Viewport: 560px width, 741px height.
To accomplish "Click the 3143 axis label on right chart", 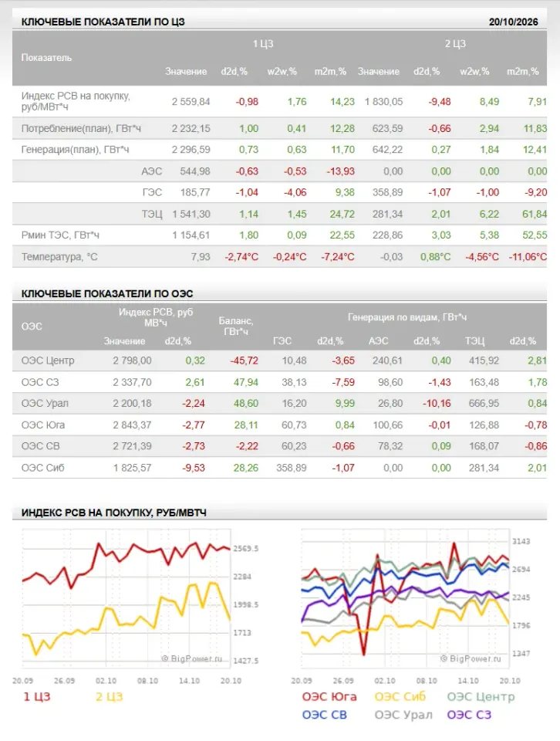I will [x=521, y=542].
